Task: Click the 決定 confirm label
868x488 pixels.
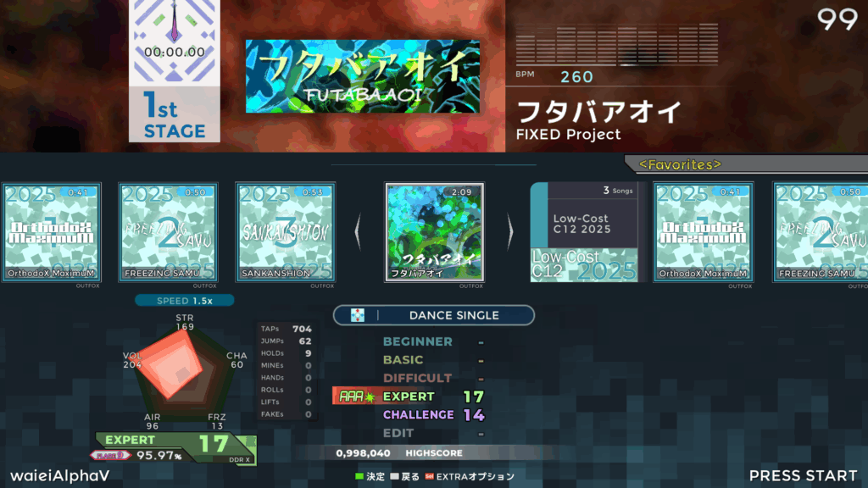Action: [376, 476]
